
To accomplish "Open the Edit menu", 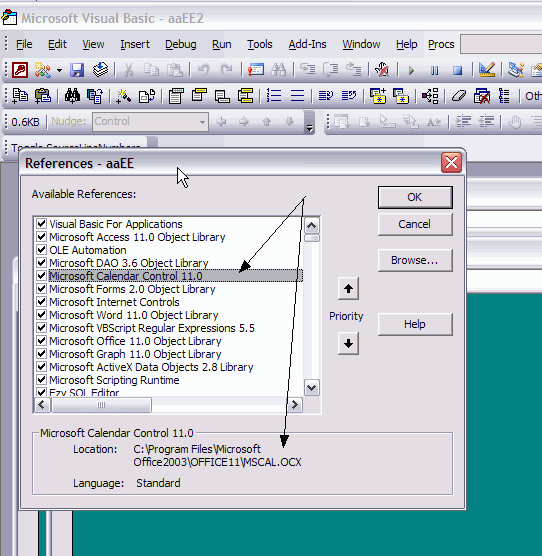I will pos(57,44).
